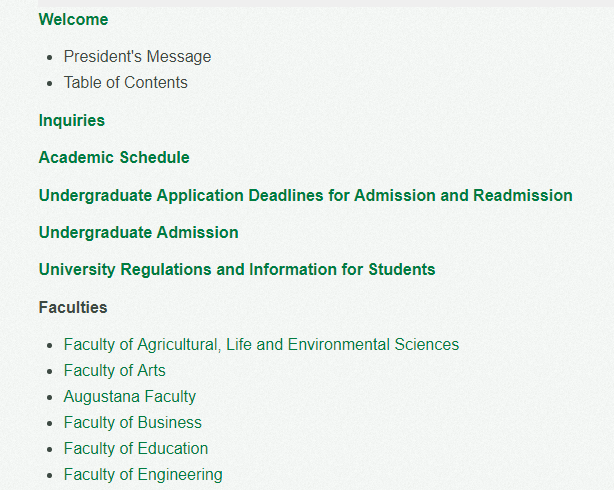This screenshot has height=490, width=614.
Task: Click the bullet beside Faculty of Engineering
Action: (49, 476)
